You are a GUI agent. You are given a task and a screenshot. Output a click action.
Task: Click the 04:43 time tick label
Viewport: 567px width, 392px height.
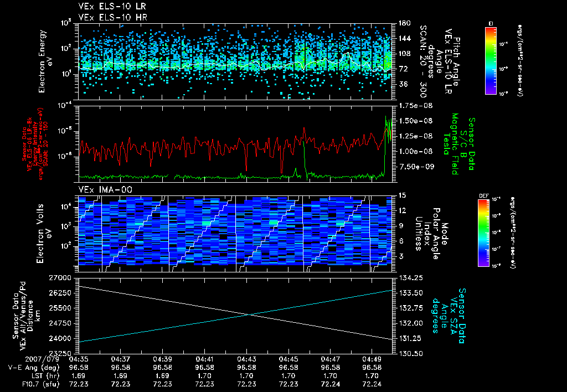pos(246,359)
